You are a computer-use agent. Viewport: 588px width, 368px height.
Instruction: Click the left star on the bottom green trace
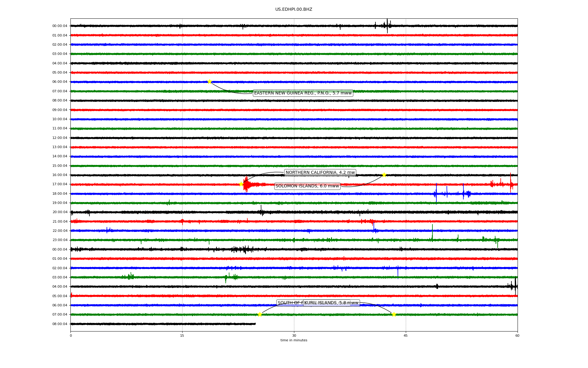coord(260,314)
